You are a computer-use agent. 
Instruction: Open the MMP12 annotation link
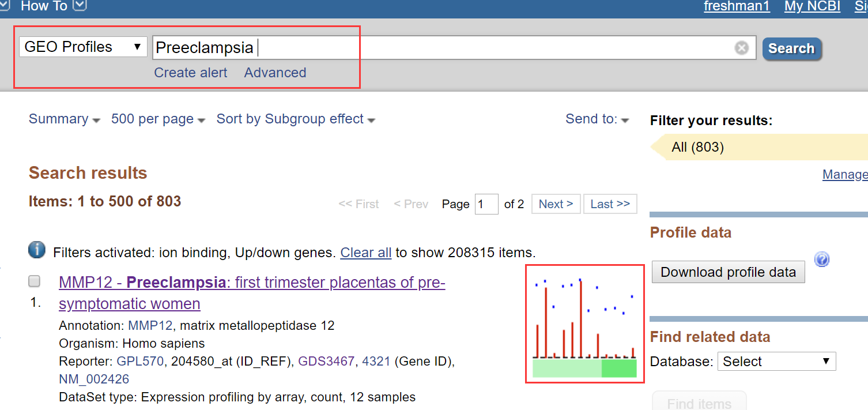click(x=150, y=326)
